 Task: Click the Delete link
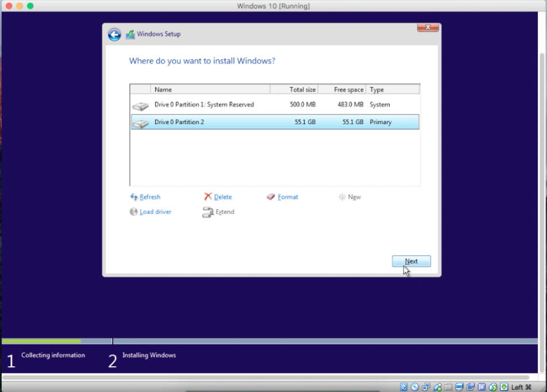point(223,197)
